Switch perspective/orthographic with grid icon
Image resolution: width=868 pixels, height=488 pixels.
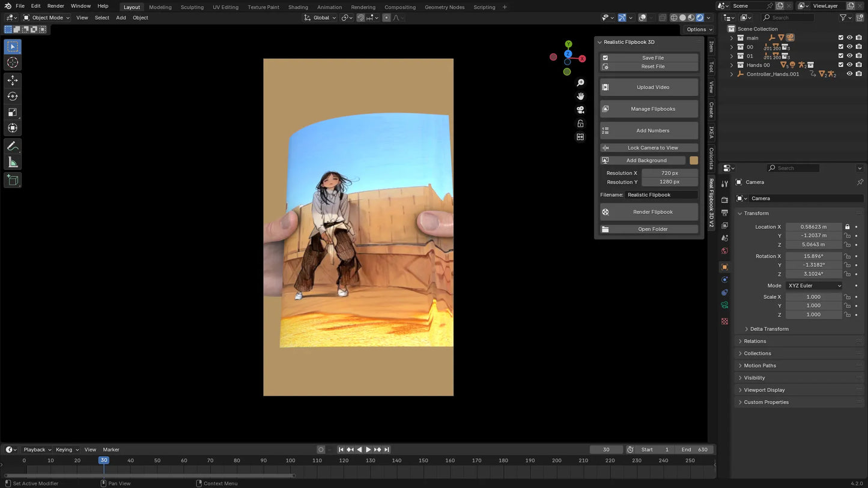[580, 137]
